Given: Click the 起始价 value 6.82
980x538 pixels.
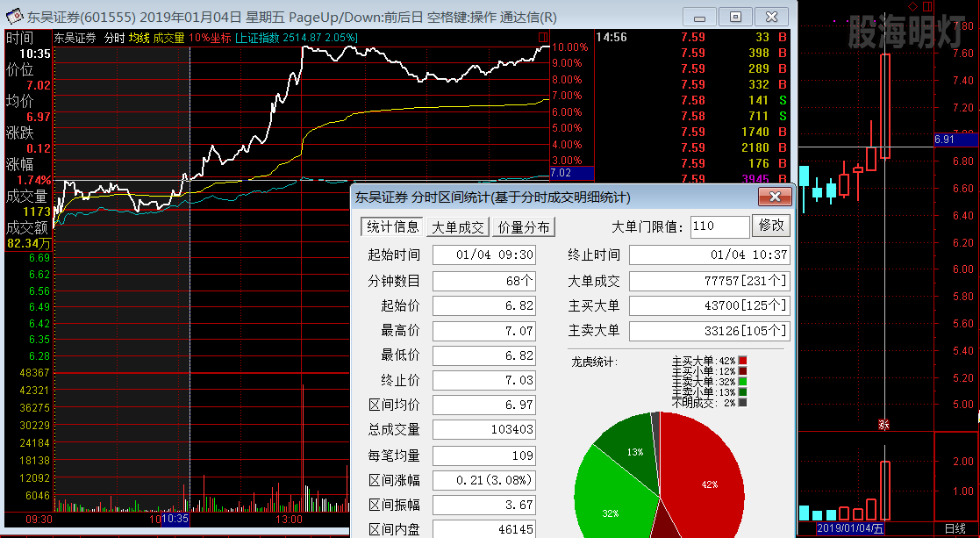Looking at the screenshot, I should pyautogui.click(x=483, y=305).
